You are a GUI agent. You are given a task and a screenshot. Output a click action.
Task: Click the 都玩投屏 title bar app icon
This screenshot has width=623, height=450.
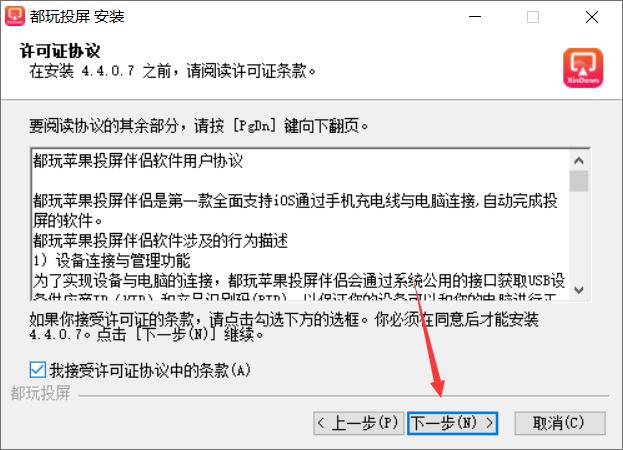[x=15, y=16]
